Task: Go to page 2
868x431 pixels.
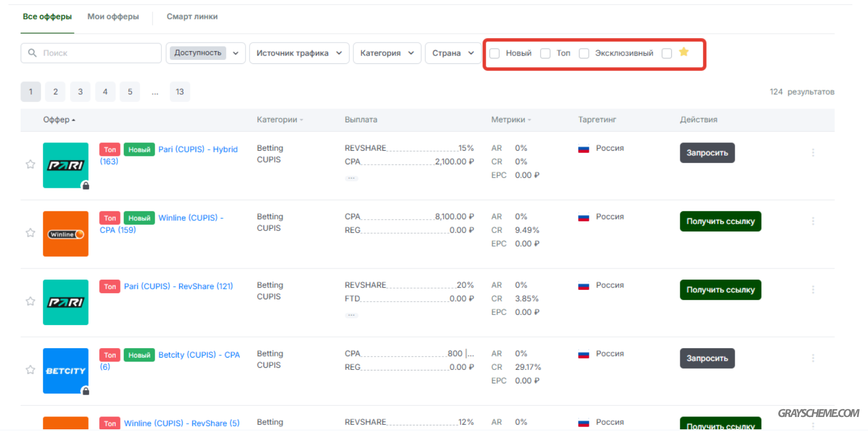Action: point(56,92)
